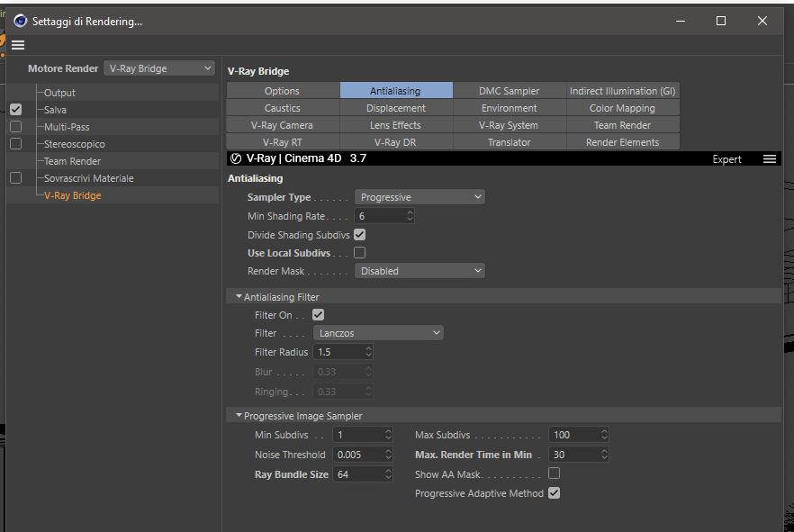Open the Team Render tab in V-Ray Bridge
Screen dimensions: 794x532
(623, 125)
